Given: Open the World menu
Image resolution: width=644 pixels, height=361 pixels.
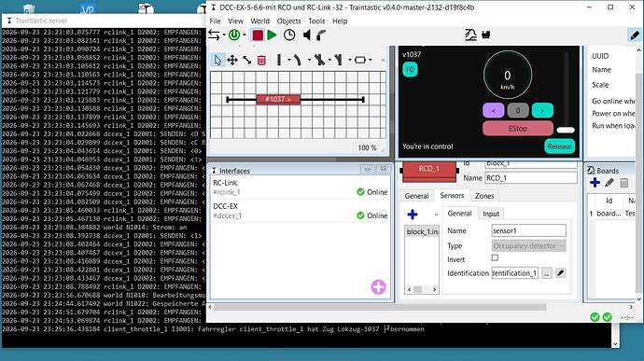Looking at the screenshot, I should [260, 21].
